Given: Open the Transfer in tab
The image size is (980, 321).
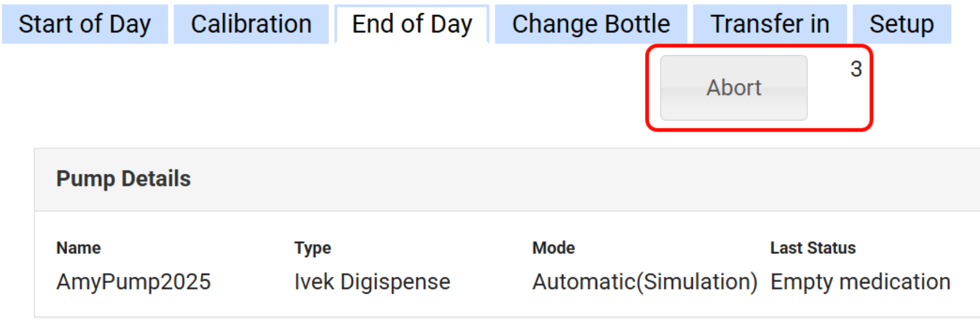Looking at the screenshot, I should point(770,24).
